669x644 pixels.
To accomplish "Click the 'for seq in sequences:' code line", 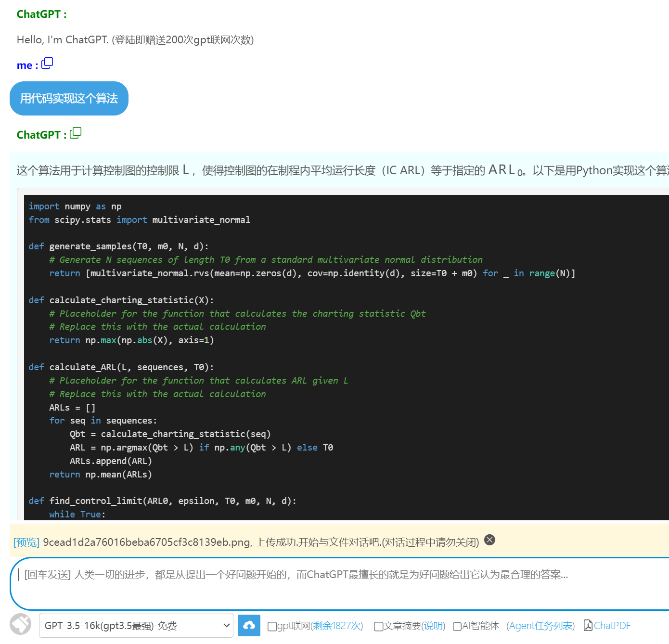I will (x=103, y=420).
